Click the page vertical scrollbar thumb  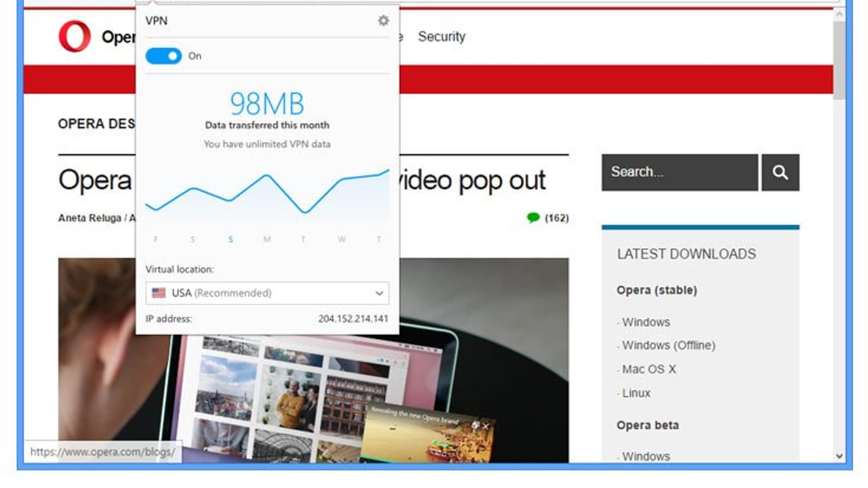click(x=839, y=60)
